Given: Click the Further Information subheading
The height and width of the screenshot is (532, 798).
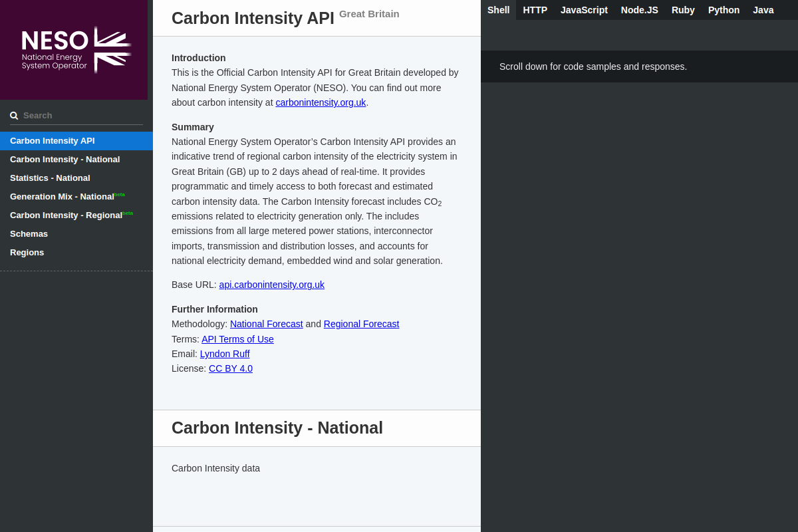Looking at the screenshot, I should (x=215, y=309).
